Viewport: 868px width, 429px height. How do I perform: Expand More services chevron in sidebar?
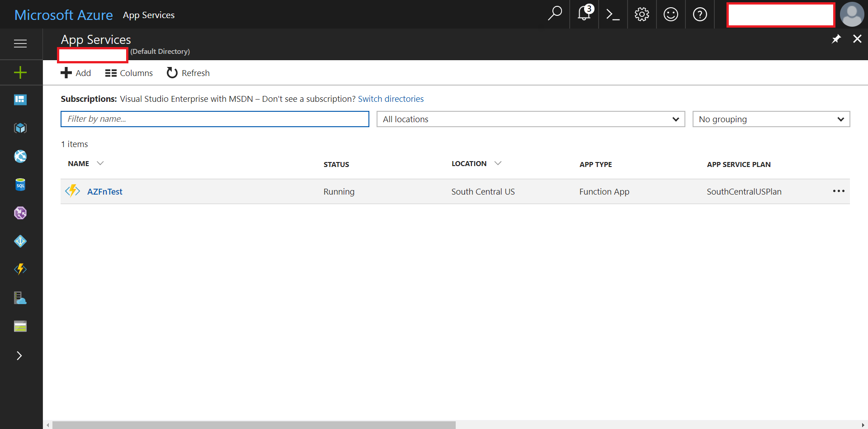(x=19, y=356)
